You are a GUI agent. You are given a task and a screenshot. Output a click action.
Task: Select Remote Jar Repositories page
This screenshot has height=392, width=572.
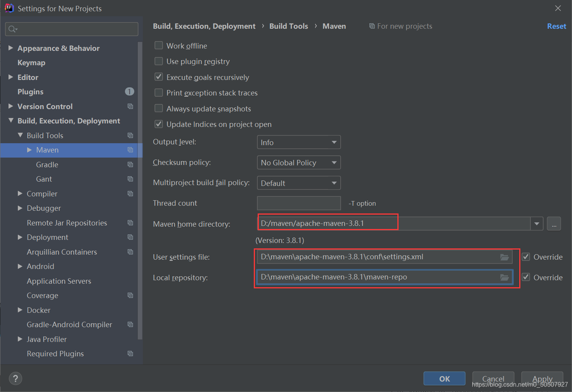pyautogui.click(x=67, y=223)
